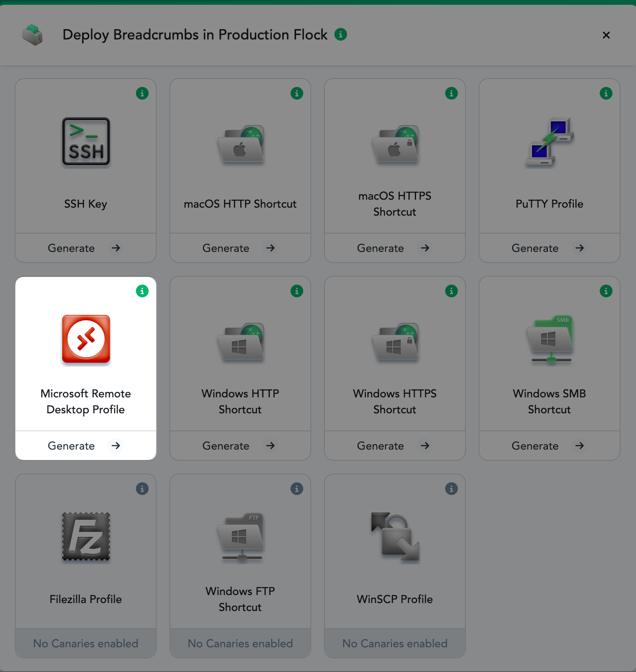
Task: Click No Canaries enabled under Windows FTP
Action: pyautogui.click(x=240, y=643)
